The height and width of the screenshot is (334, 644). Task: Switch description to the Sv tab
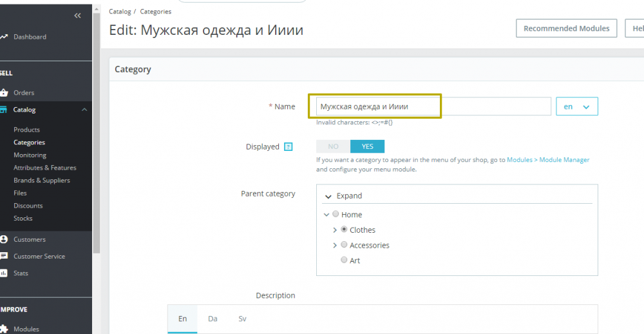(242, 319)
